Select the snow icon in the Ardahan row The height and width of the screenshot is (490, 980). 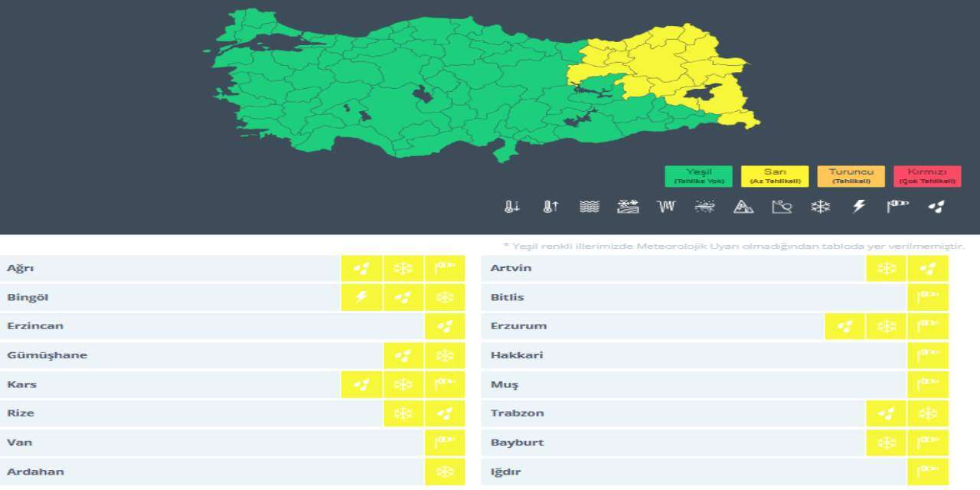point(445,472)
